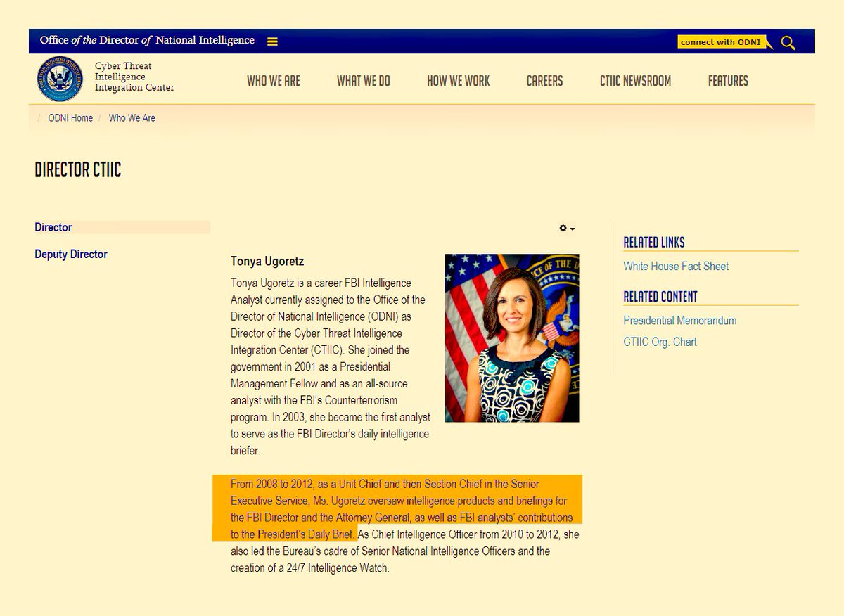The image size is (844, 616).
Task: Click the Who We Are breadcrumb
Action: tap(132, 118)
